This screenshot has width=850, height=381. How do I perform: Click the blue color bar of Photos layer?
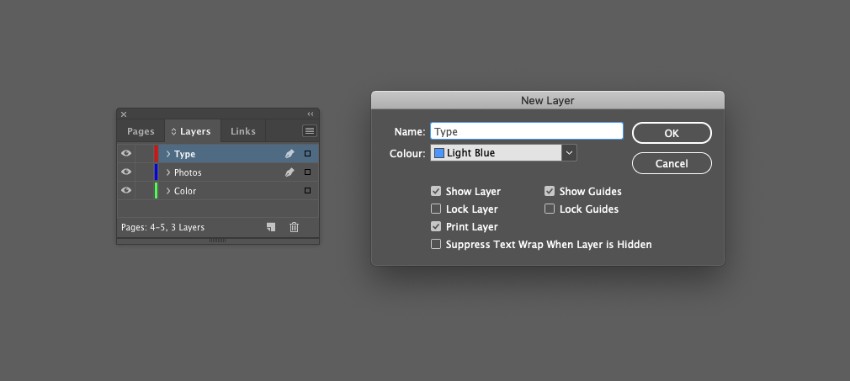[x=156, y=172]
